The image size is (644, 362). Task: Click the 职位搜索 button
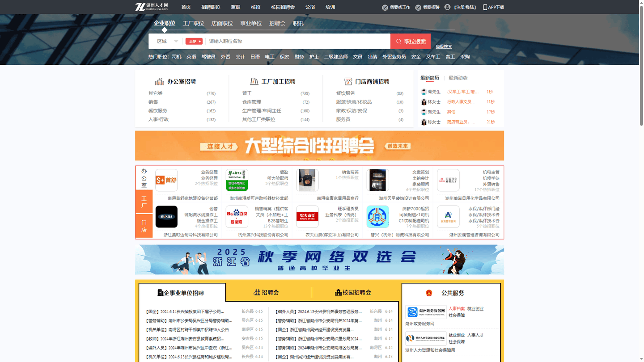tap(411, 41)
